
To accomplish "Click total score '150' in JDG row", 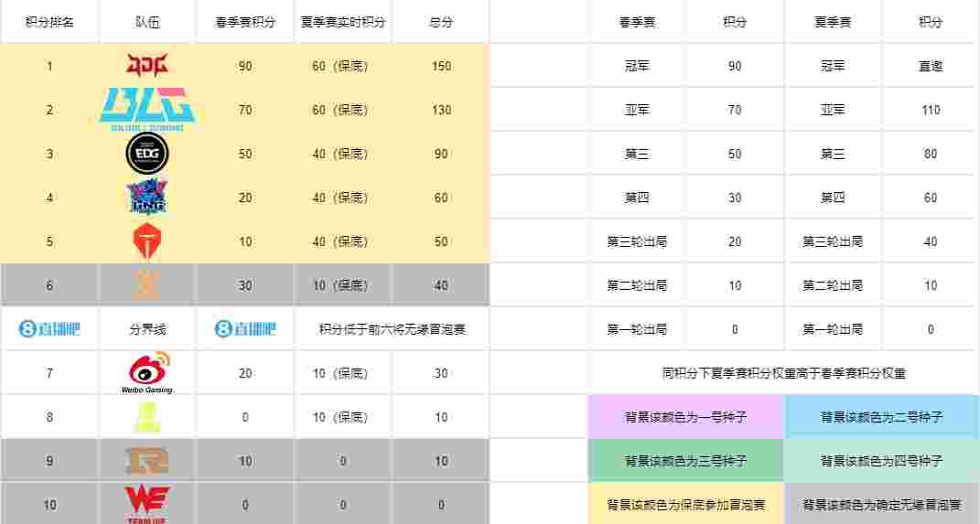I will point(441,66).
